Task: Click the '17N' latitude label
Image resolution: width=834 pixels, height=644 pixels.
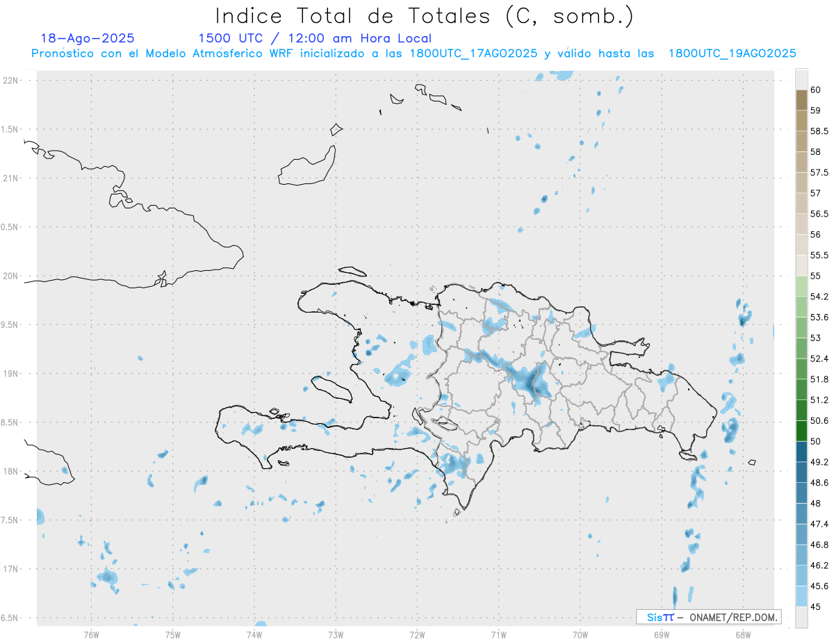Action: click(x=10, y=569)
